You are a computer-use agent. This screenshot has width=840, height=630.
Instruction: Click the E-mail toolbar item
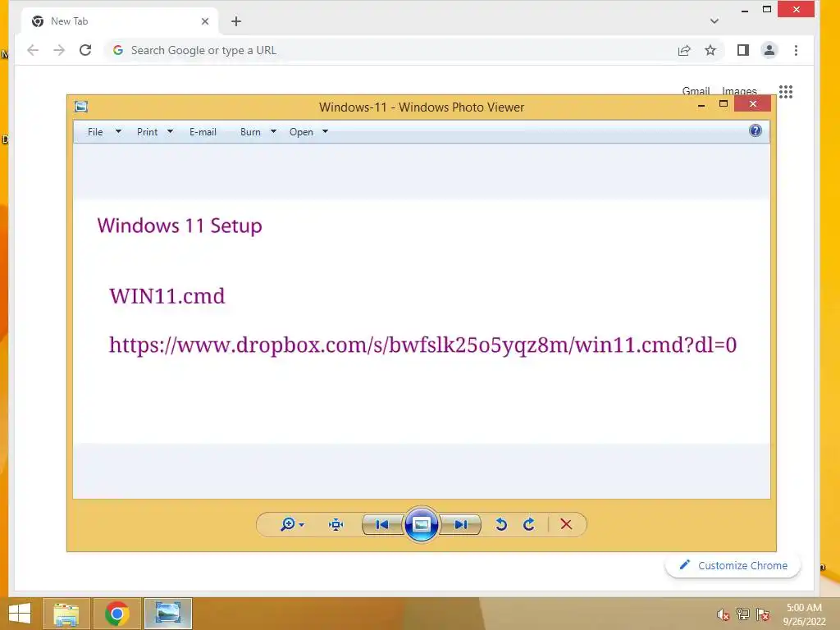[203, 132]
